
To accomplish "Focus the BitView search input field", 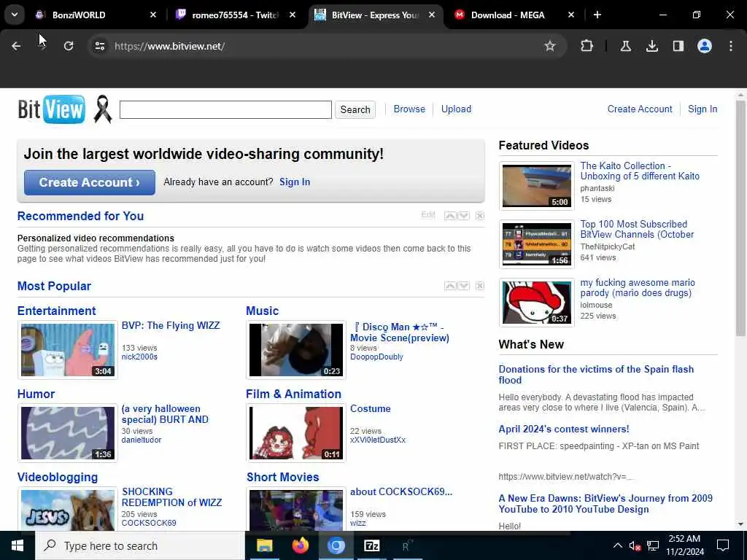I will [225, 109].
